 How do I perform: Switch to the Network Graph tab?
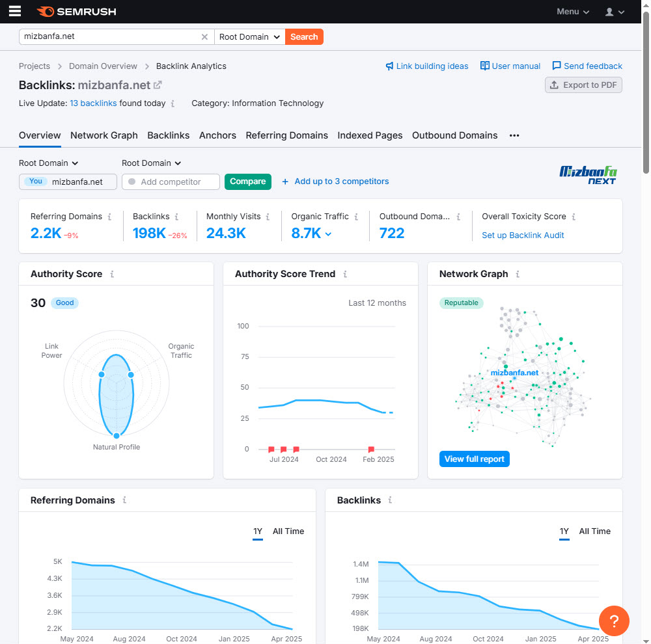(x=104, y=136)
